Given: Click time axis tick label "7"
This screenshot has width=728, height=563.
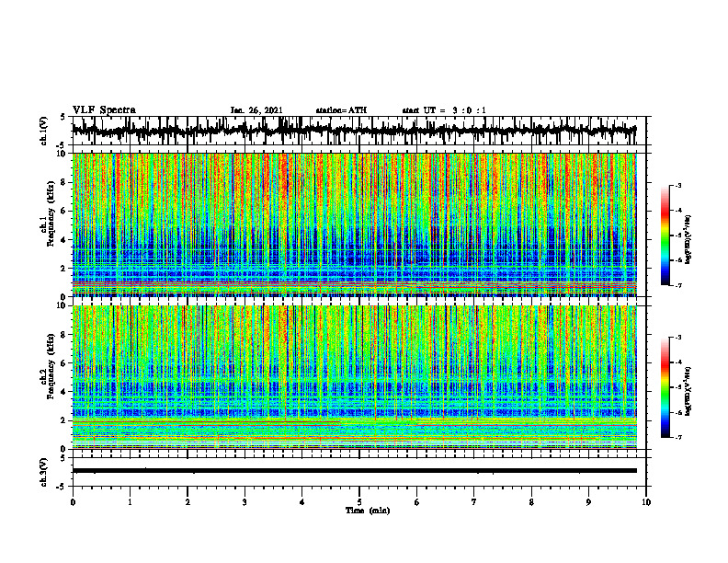Looking at the screenshot, I should coord(474,502).
